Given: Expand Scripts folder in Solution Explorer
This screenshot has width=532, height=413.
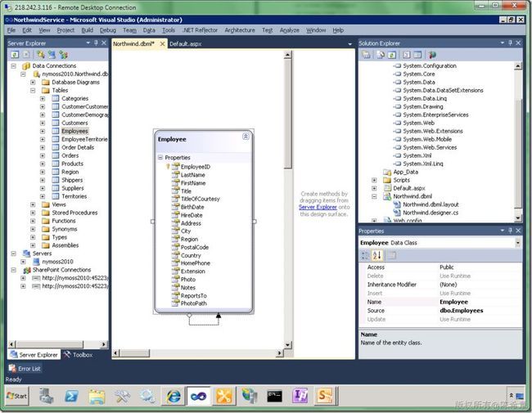Looking at the screenshot, I should tap(374, 180).
